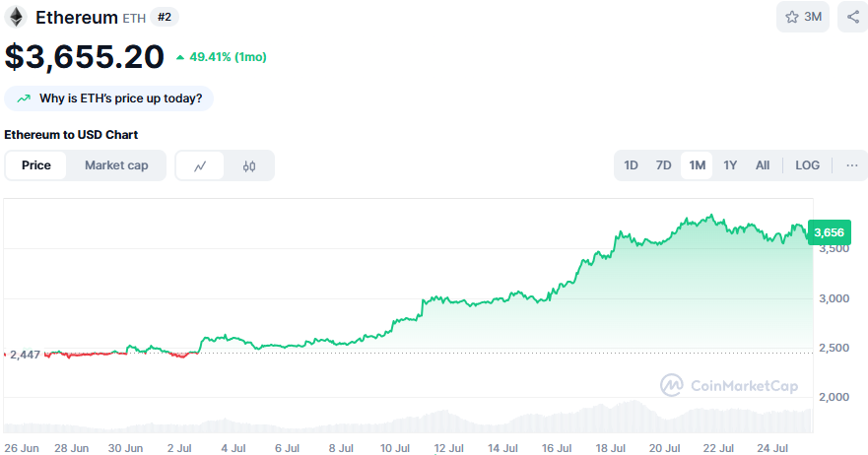Viewport: 868px width, 455px height.
Task: Switch to candlestick chart view icon
Action: pyautogui.click(x=248, y=165)
